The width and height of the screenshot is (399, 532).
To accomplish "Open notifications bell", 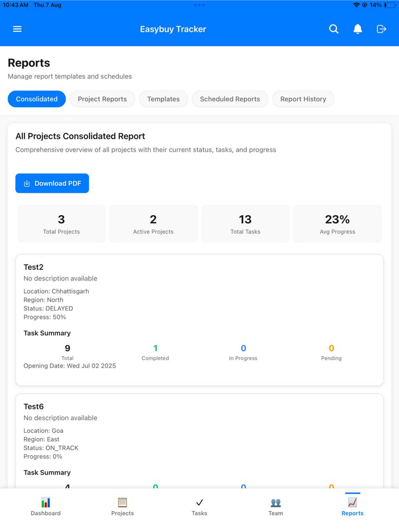I will tap(358, 29).
